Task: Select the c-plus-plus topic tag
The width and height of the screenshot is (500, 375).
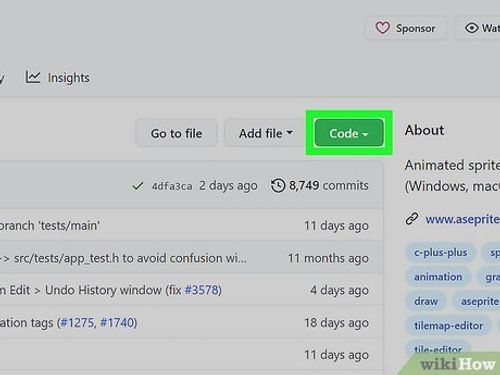Action: click(x=440, y=252)
